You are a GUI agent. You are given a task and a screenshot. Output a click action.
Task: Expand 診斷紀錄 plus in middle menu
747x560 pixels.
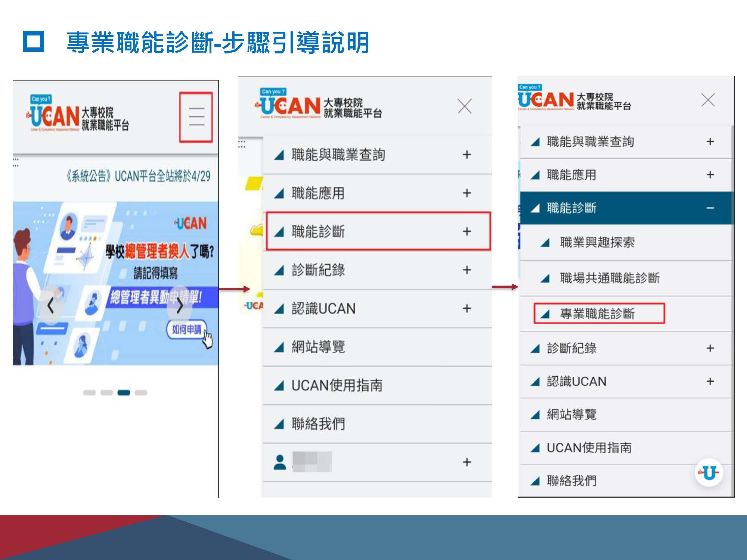pyautogui.click(x=467, y=270)
